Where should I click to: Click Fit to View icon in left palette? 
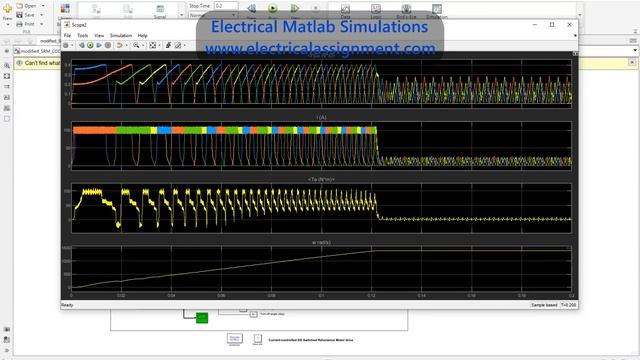point(7,76)
